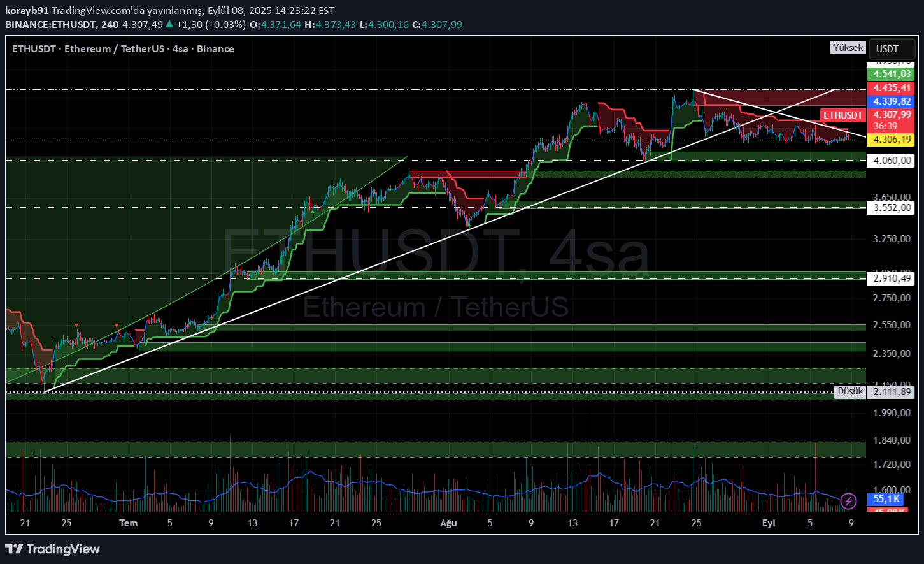Click the first red down-arrow marker near date 25

pyautogui.click(x=77, y=326)
